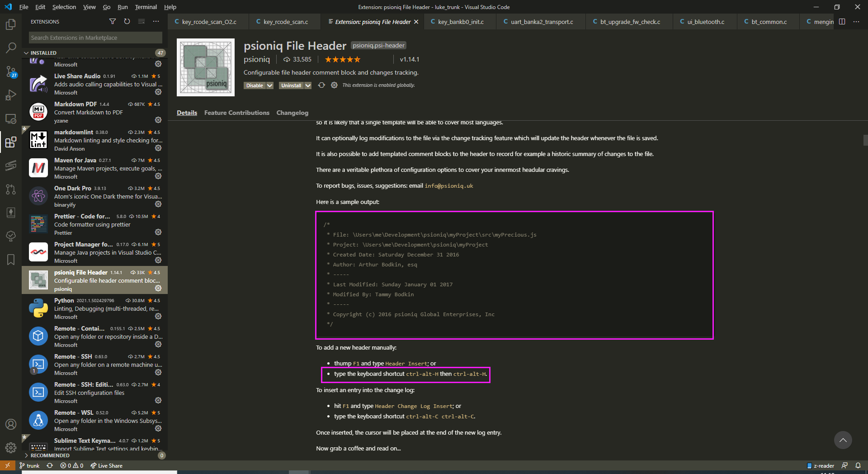Click sync icon beside Uninstall button

pyautogui.click(x=321, y=85)
